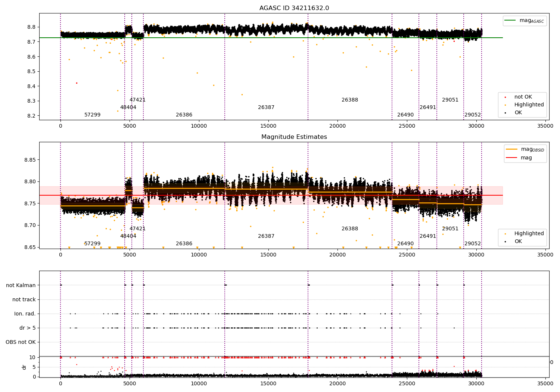Click y-axis tick 8.75 in Magnitude Estimates plot
This screenshot has width=560, height=392.
(30, 204)
